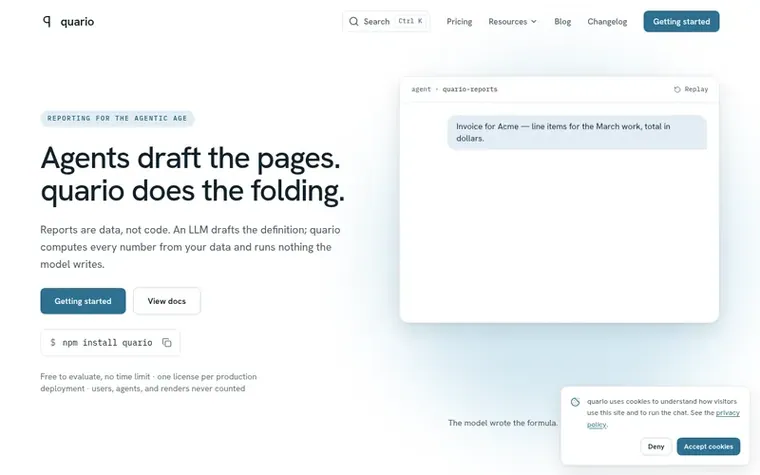
Task: Deny cookies
Action: pyautogui.click(x=656, y=446)
